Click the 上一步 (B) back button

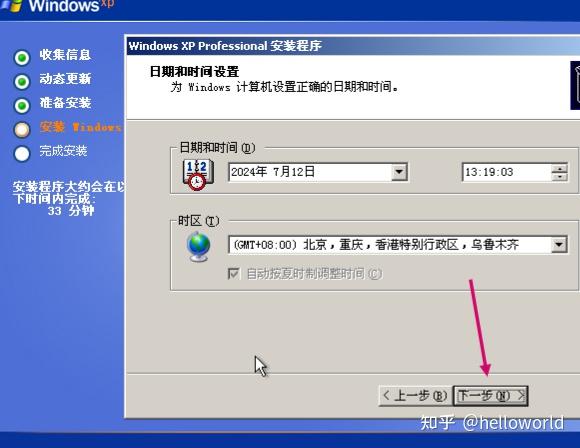pyautogui.click(x=415, y=396)
